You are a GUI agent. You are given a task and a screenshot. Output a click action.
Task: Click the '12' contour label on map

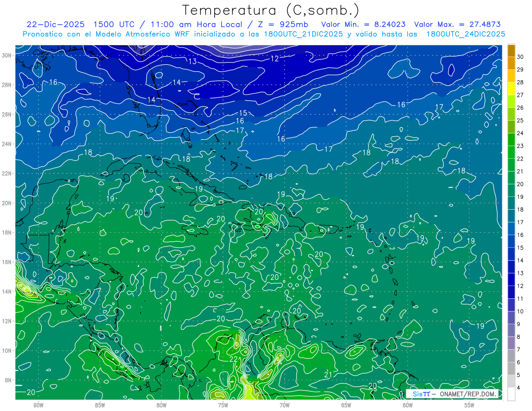(x=275, y=59)
